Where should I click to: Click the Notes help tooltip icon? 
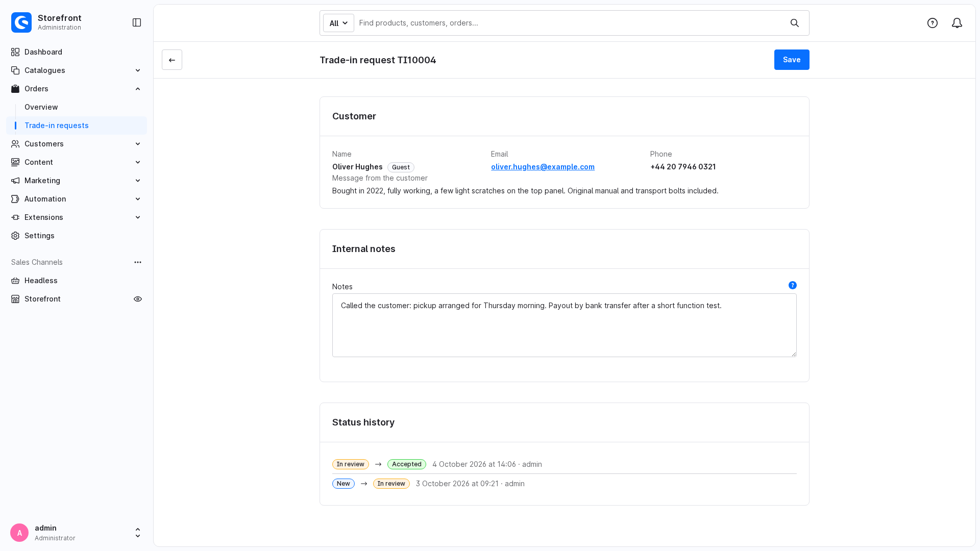pos(793,285)
